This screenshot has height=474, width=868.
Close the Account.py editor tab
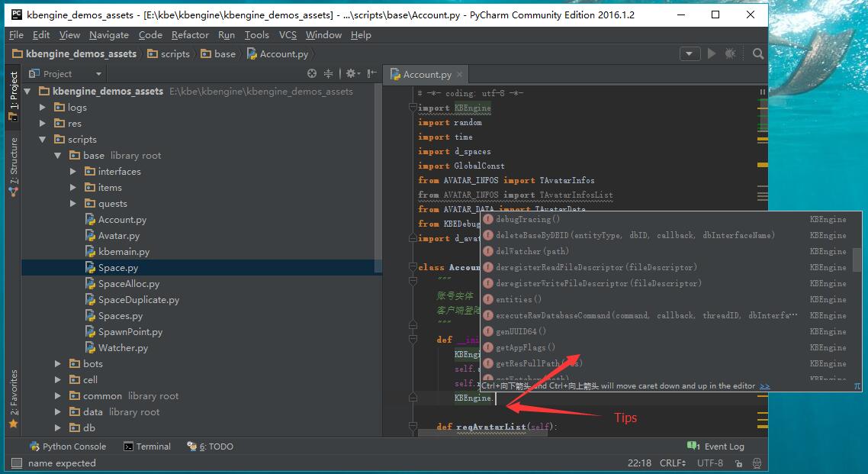pos(459,74)
